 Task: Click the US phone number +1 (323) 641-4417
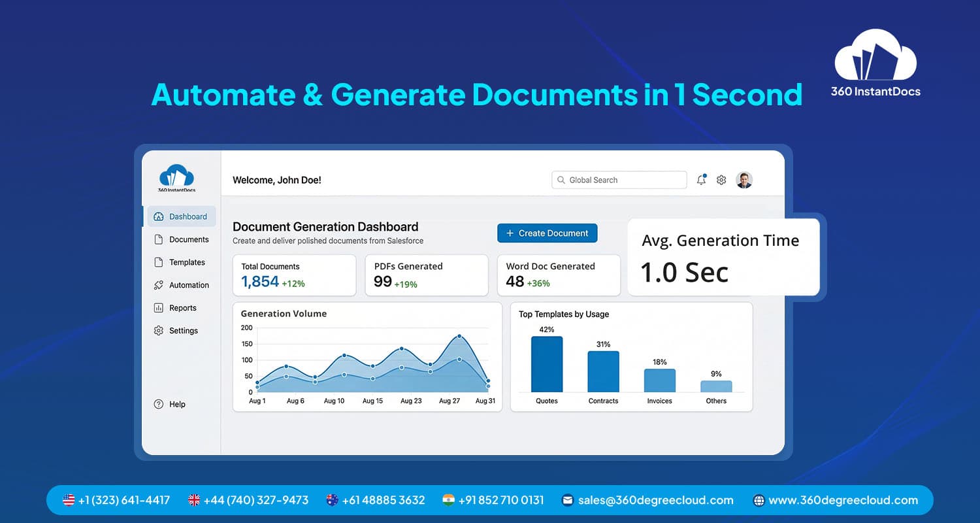[x=123, y=500]
